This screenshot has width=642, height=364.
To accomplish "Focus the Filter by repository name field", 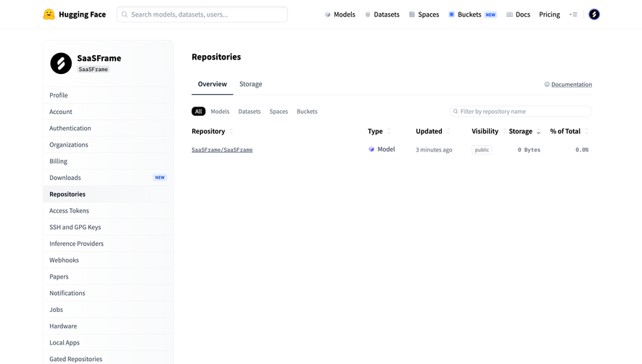I will click(x=520, y=112).
